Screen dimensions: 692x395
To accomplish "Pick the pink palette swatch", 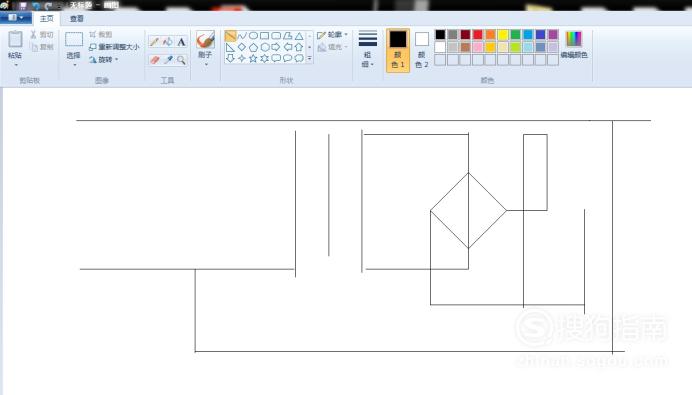I will 478,47.
